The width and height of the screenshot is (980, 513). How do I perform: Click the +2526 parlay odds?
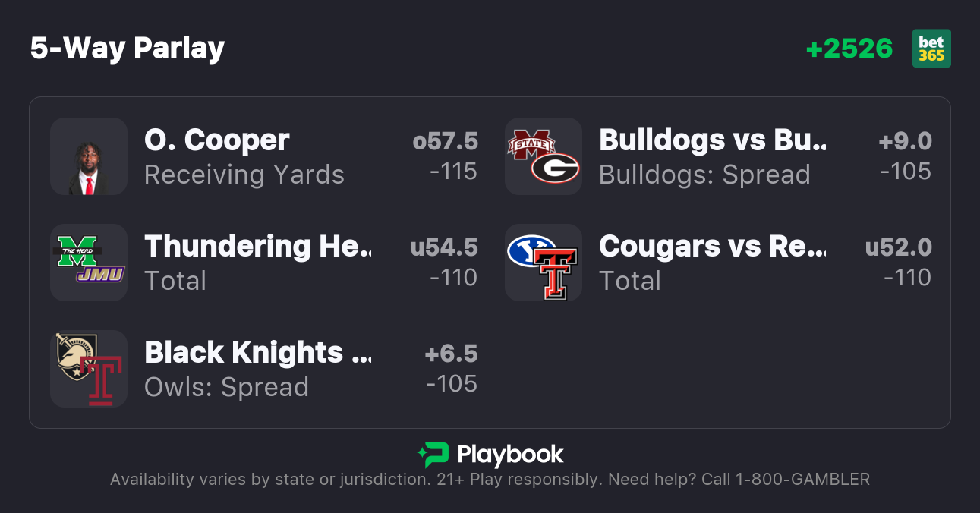tap(849, 49)
